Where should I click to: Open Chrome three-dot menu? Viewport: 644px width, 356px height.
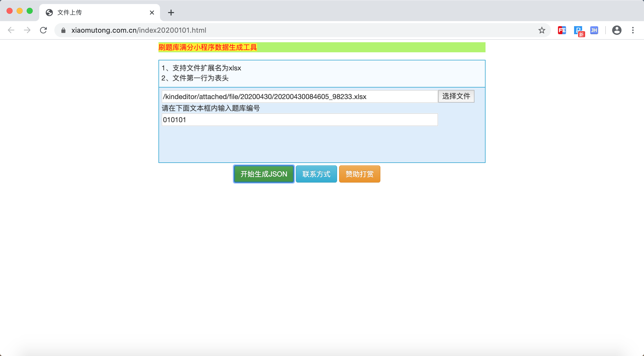633,30
